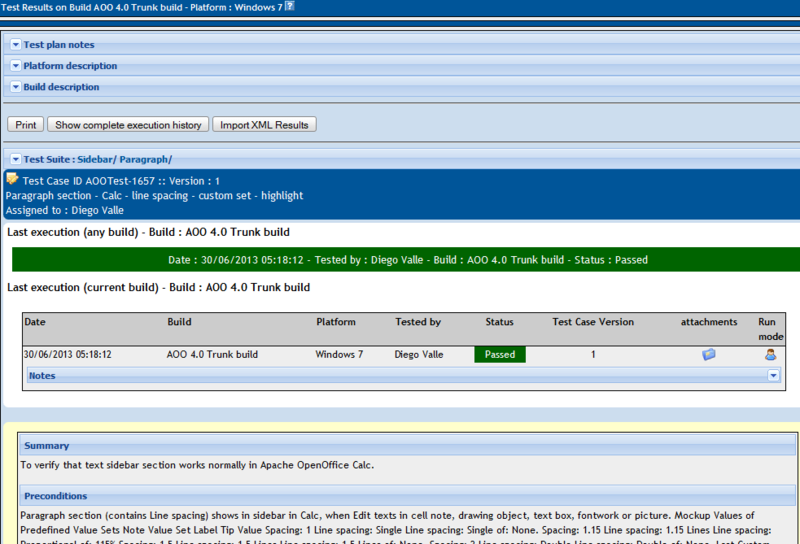This screenshot has width=800, height=544.
Task: Click the green last execution status banner
Action: pyautogui.click(x=406, y=260)
